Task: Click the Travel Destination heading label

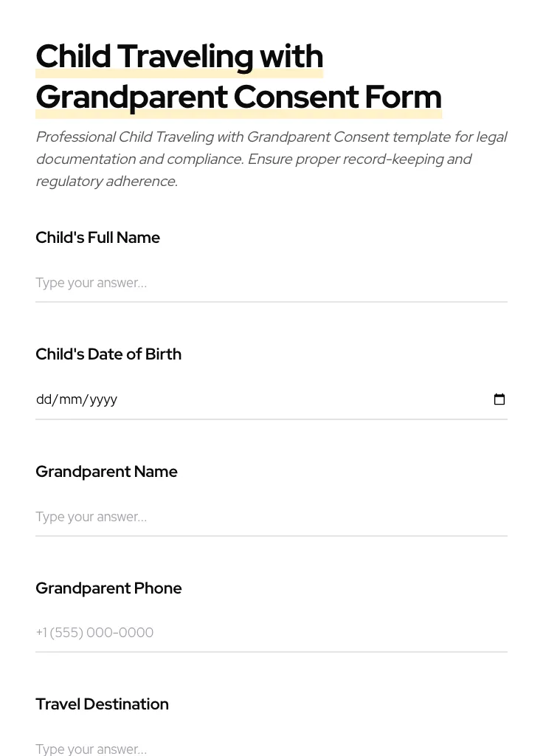Action: coord(102,704)
